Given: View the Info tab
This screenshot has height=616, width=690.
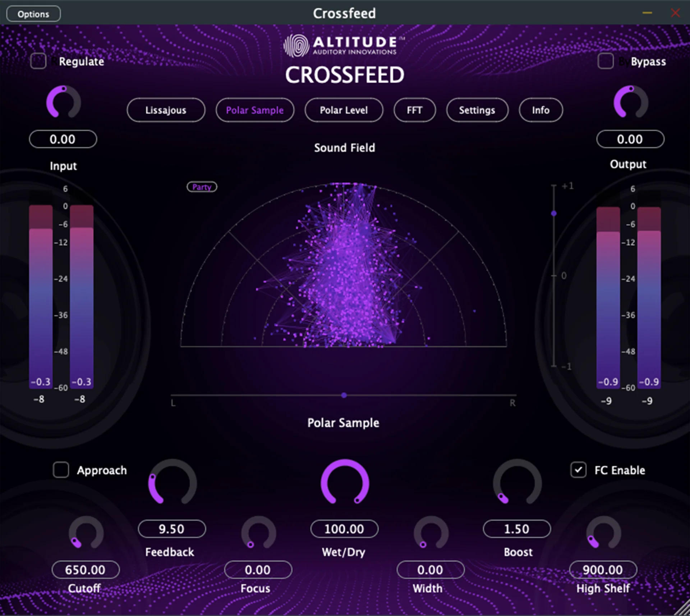Looking at the screenshot, I should tap(540, 110).
